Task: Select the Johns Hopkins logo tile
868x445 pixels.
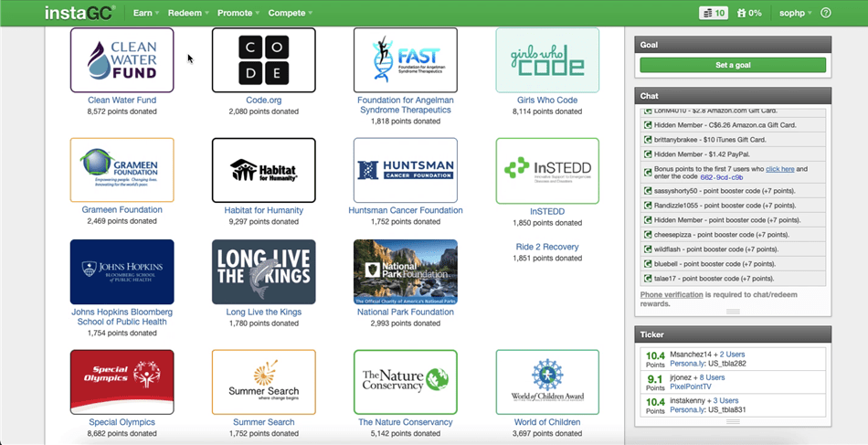Action: click(122, 271)
